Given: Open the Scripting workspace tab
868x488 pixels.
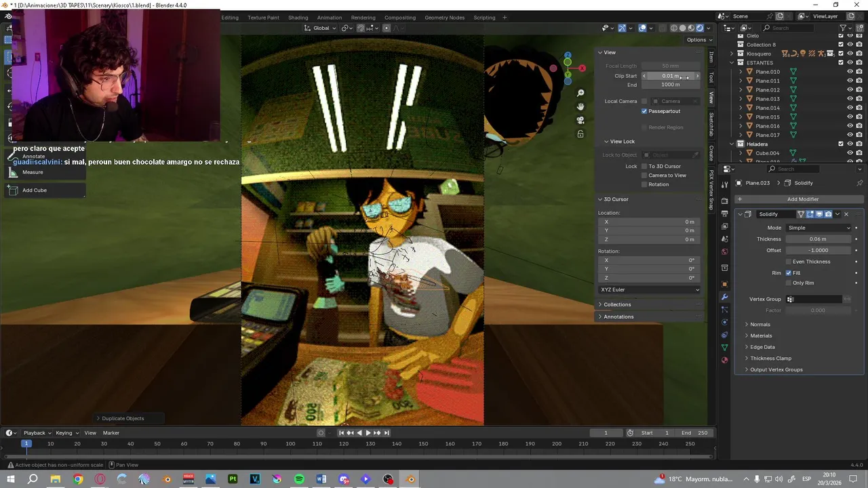Looking at the screenshot, I should coord(484,18).
